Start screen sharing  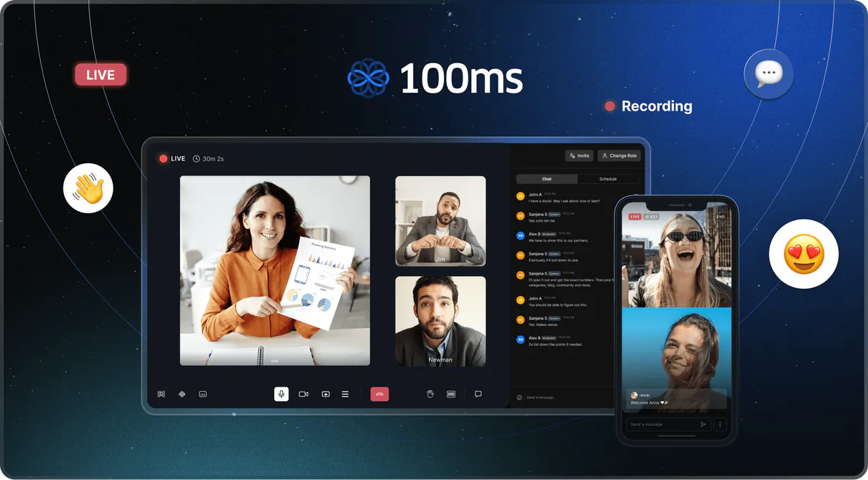(x=325, y=394)
